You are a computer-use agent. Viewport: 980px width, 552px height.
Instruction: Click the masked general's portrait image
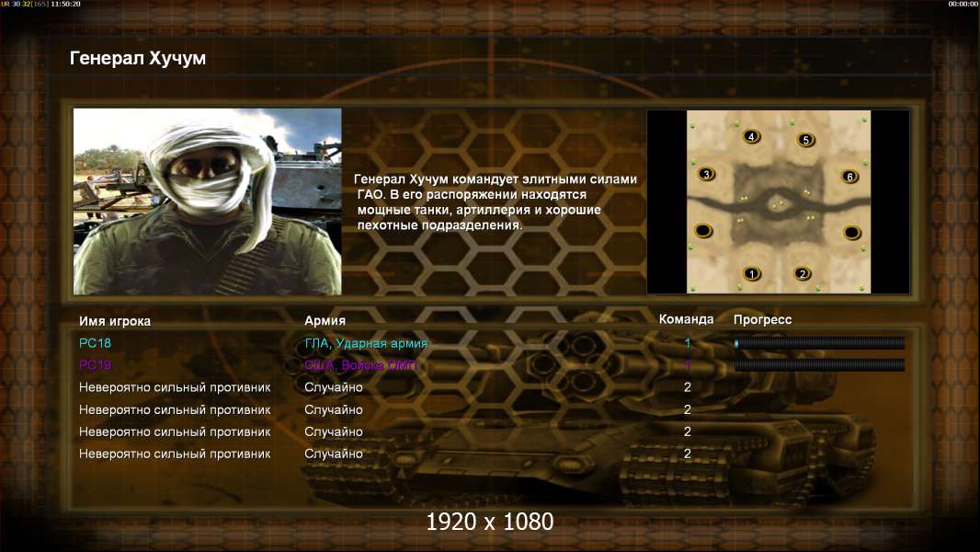[208, 201]
